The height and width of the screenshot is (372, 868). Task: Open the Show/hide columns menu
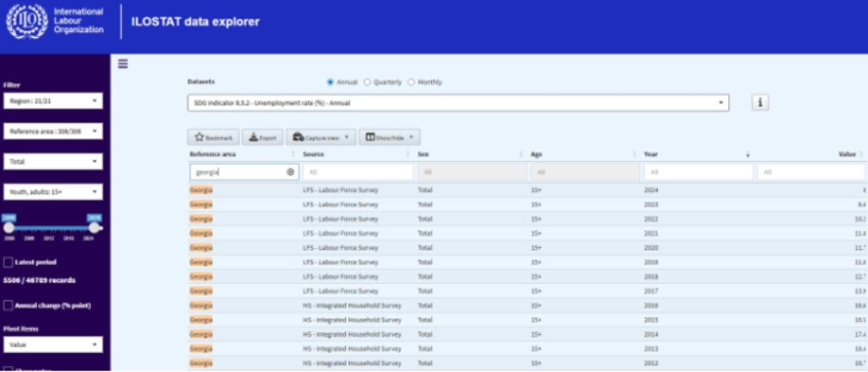coord(389,138)
